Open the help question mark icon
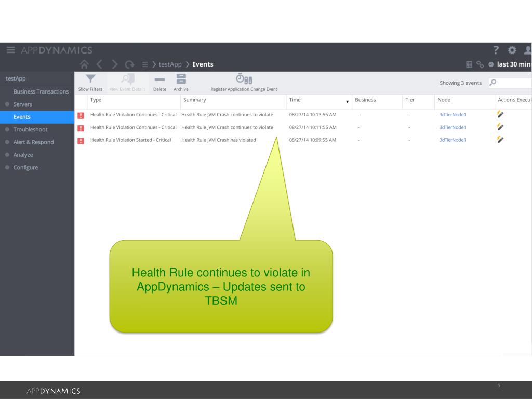Viewport: 532px width, 399px height. coord(496,50)
